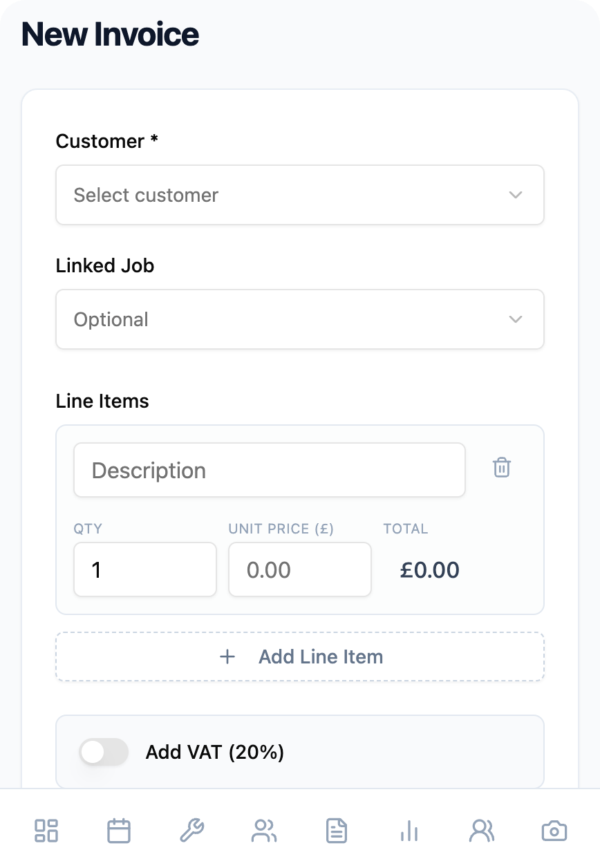Screen dimensions: 600x868
Task: Tap the camera icon in bottom nav
Action: pos(554,830)
